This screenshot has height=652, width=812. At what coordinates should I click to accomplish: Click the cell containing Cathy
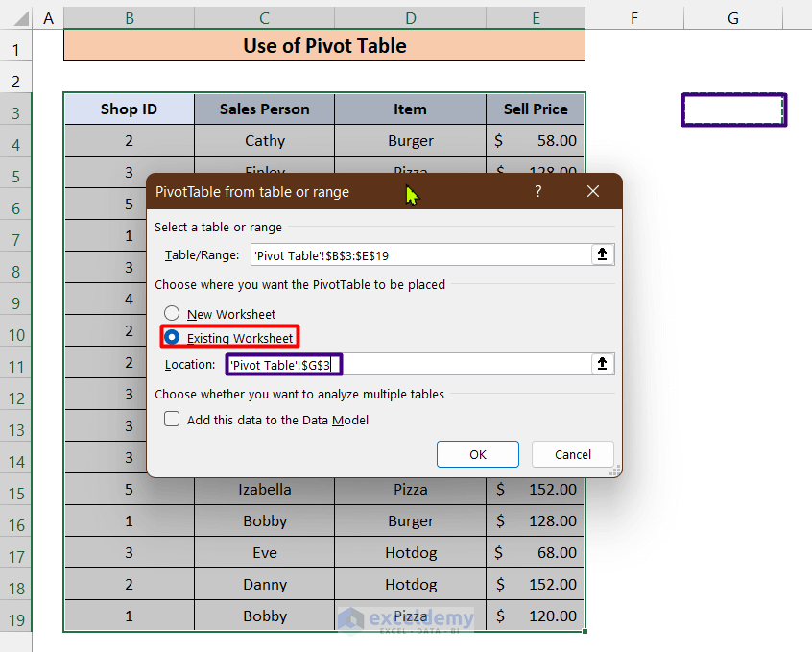tap(264, 140)
